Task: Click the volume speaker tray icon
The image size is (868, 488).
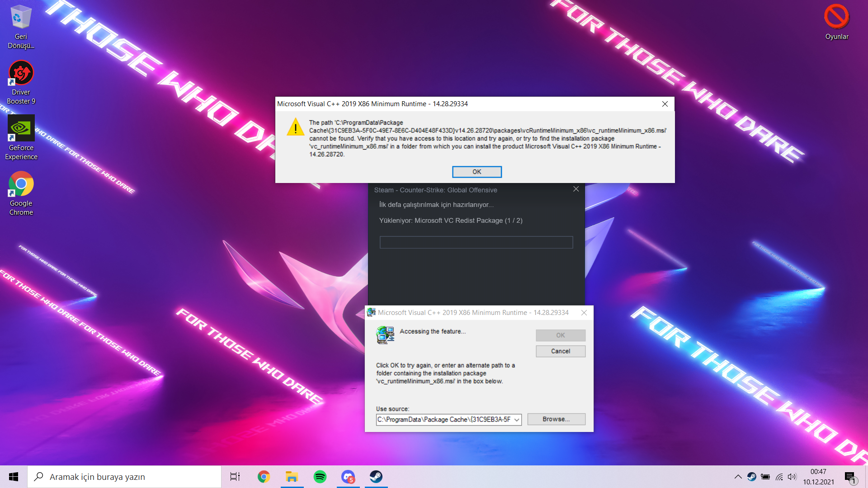Action: click(792, 477)
